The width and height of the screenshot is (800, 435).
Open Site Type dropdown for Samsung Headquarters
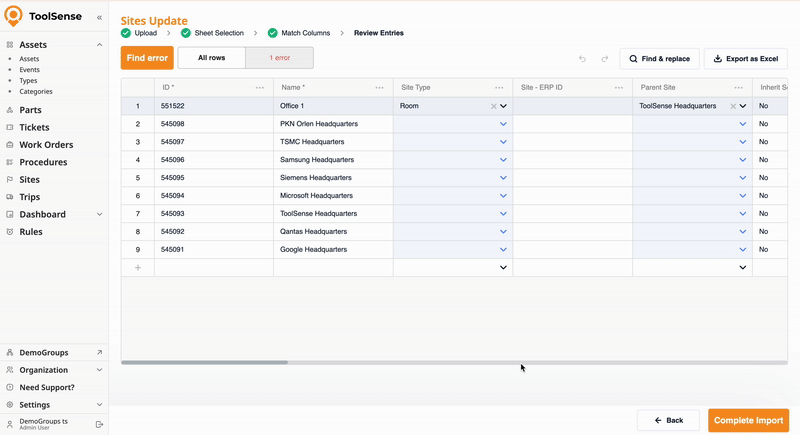tap(503, 160)
